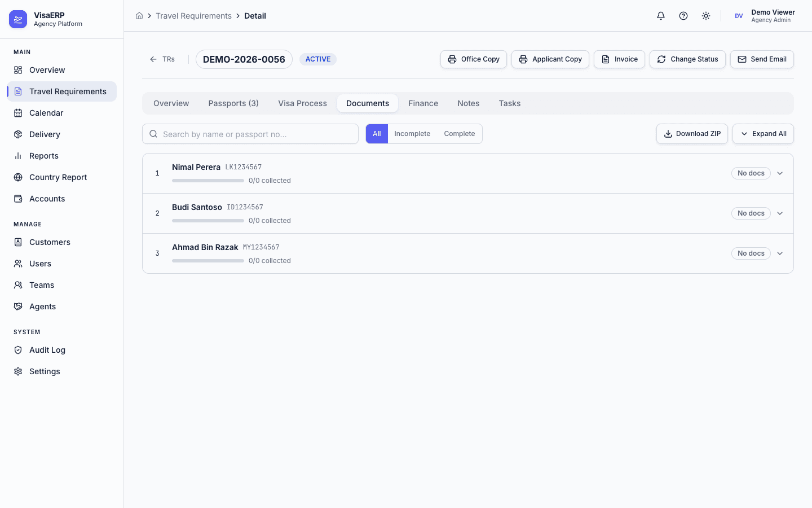Open the Finance tab

pos(423,103)
